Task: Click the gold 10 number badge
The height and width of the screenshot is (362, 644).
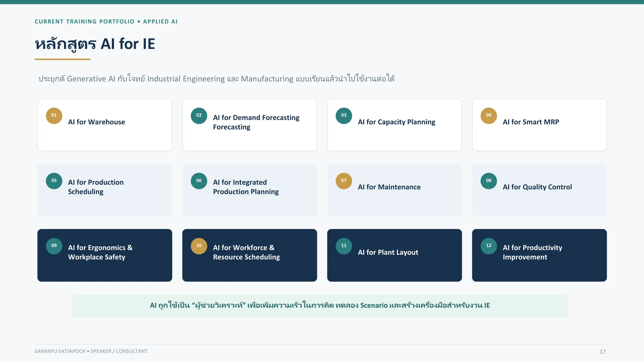Action: [x=199, y=246]
